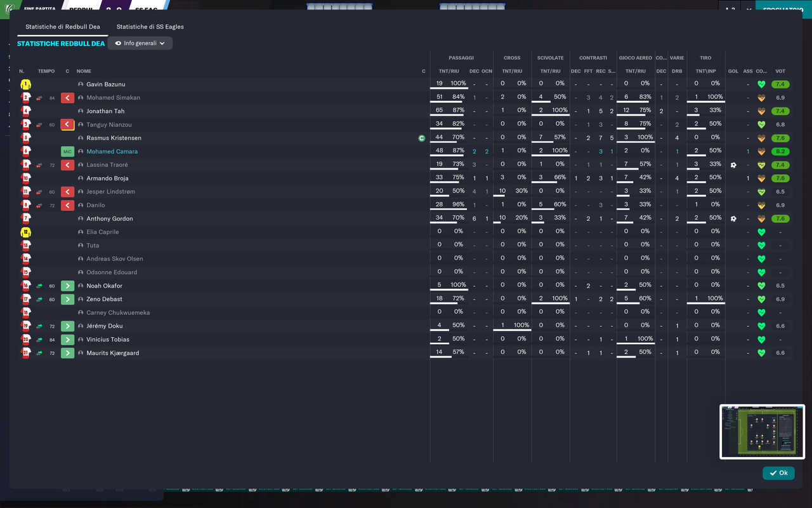
Task: Switch to the Statistiche di SS Eagles tab
Action: 150,27
